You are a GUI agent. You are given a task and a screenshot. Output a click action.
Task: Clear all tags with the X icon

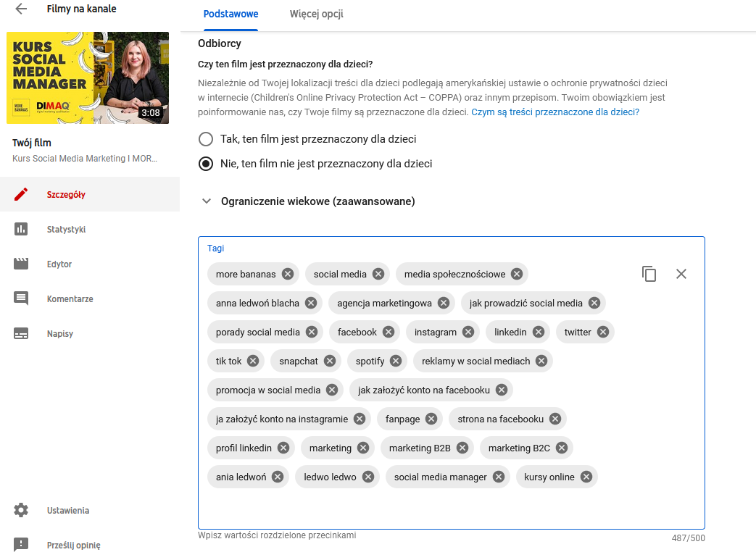click(x=681, y=274)
